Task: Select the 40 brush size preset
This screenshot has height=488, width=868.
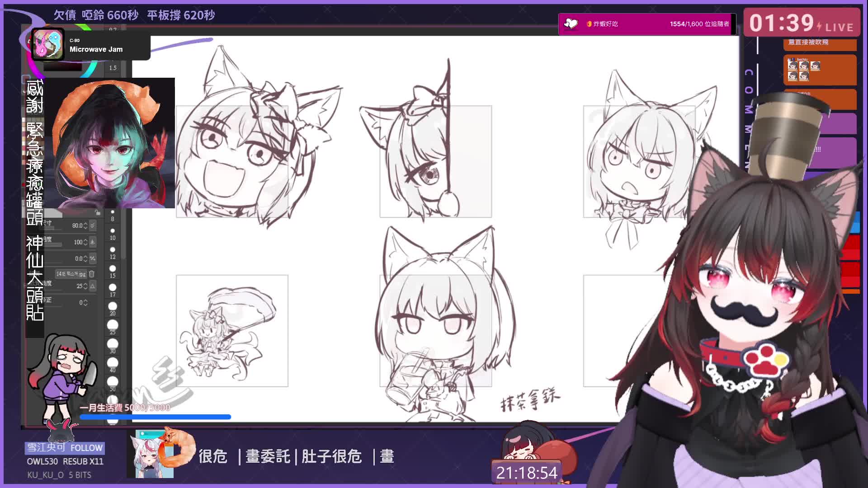Action: [113, 366]
